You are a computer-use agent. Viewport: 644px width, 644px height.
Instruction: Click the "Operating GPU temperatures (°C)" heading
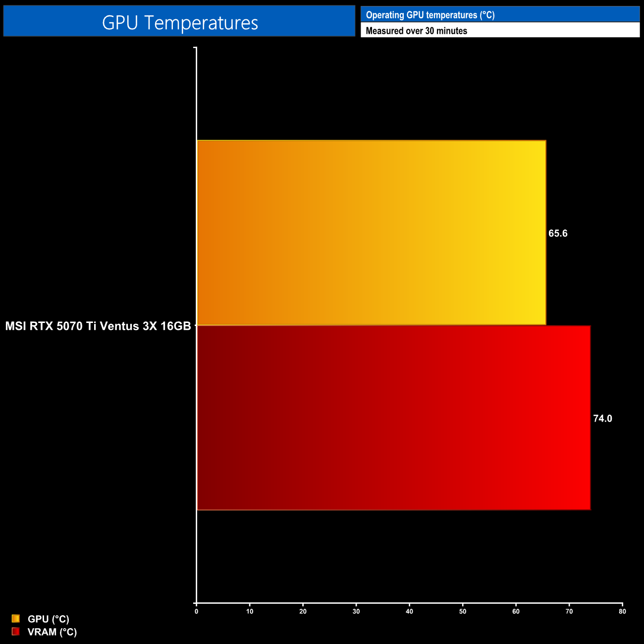pyautogui.click(x=430, y=15)
